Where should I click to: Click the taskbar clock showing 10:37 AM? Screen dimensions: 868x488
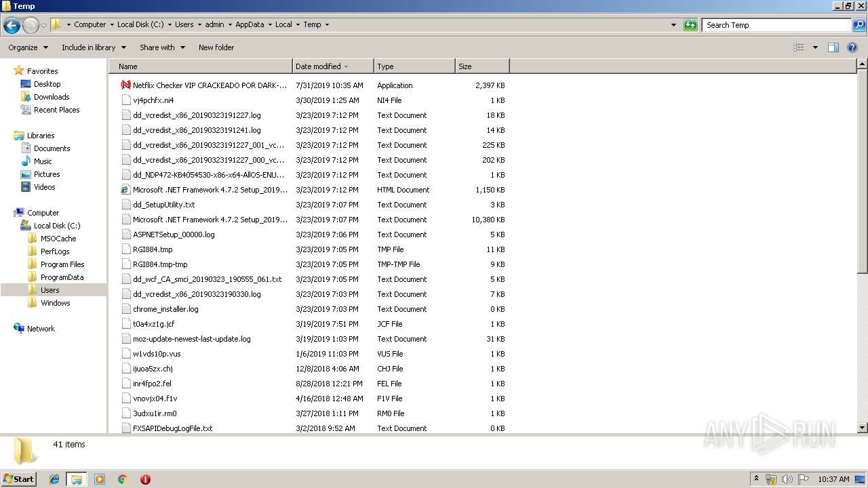tap(833, 479)
